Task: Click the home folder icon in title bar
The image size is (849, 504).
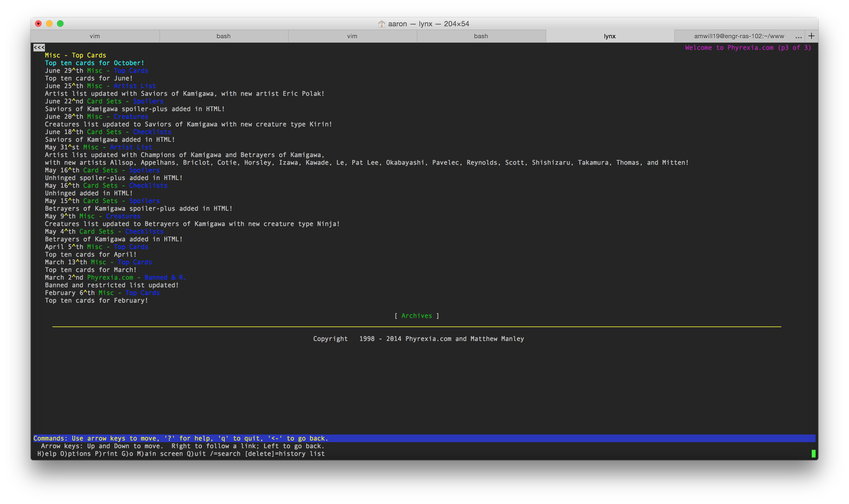Action: coord(382,24)
